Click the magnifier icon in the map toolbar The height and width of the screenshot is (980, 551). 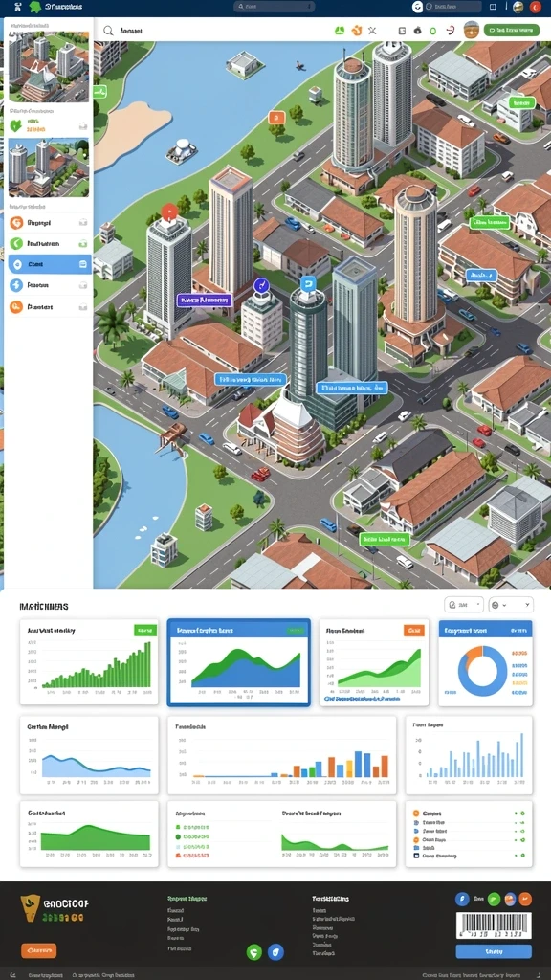[108, 30]
